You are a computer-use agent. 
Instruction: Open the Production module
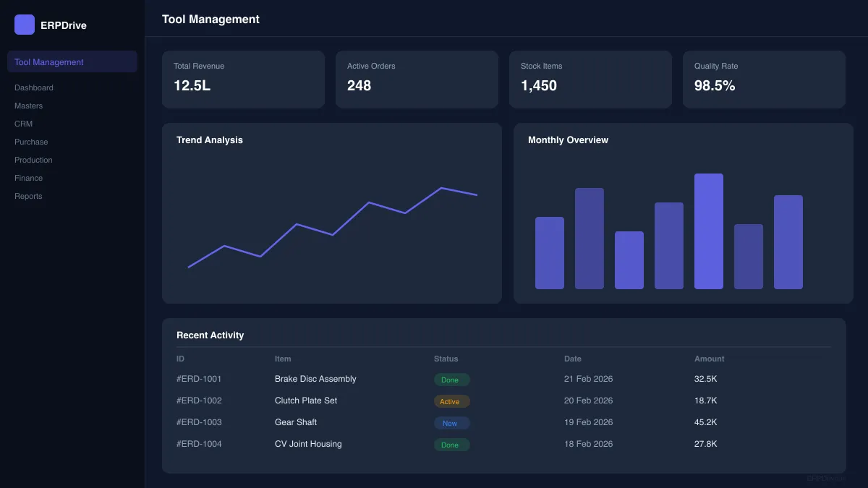[33, 160]
